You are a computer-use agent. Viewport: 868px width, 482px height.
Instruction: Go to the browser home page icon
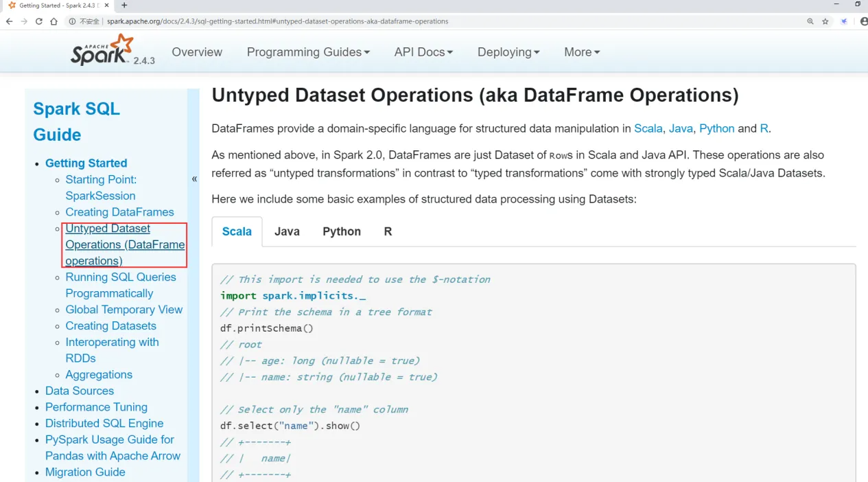point(54,21)
